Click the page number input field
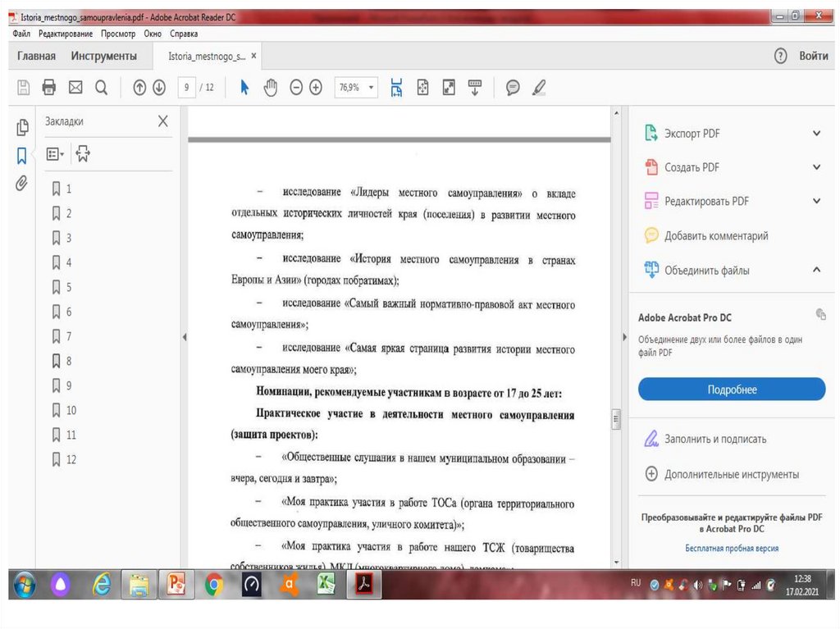Image resolution: width=840 pixels, height=629 pixels. [x=187, y=87]
